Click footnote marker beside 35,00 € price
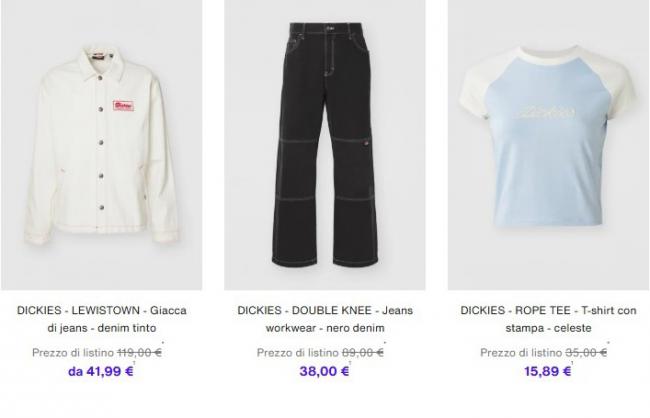The height and width of the screenshot is (418, 650). pos(609,343)
